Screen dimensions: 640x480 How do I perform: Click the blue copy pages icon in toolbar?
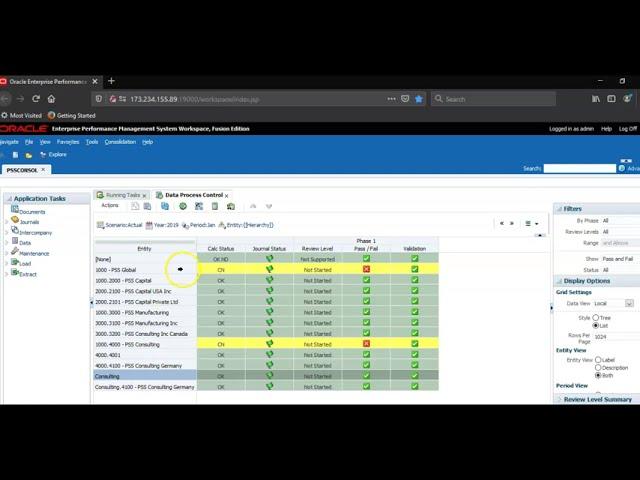tap(165, 206)
